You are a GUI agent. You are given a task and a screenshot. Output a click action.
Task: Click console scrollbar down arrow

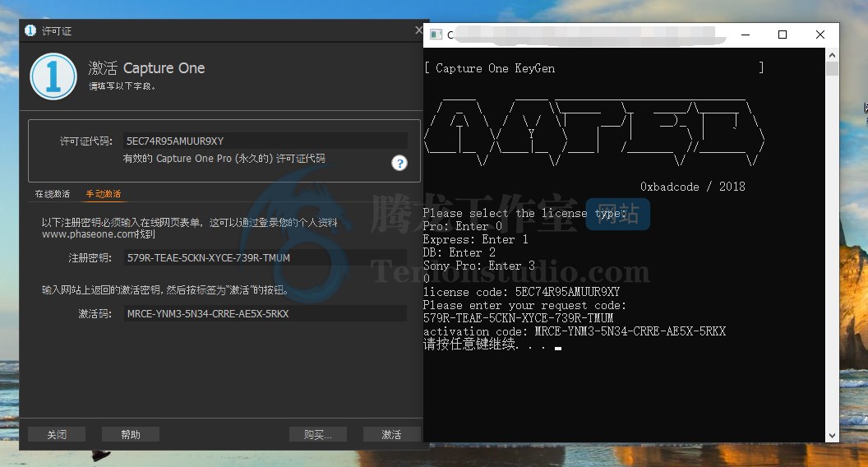832,436
